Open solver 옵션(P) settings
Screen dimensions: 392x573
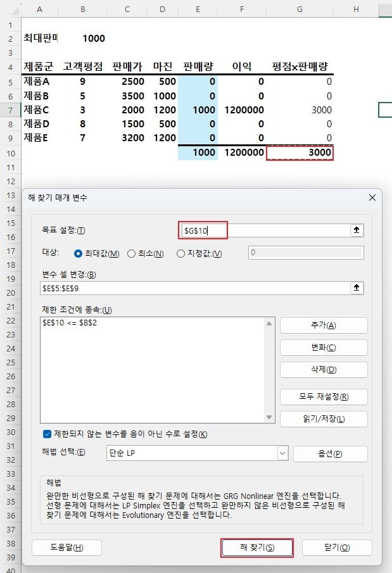point(330,454)
